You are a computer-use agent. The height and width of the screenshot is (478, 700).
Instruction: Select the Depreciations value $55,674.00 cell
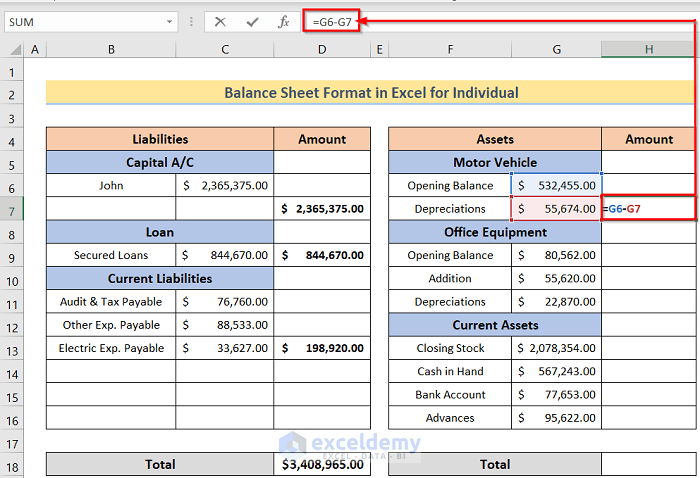pos(556,209)
